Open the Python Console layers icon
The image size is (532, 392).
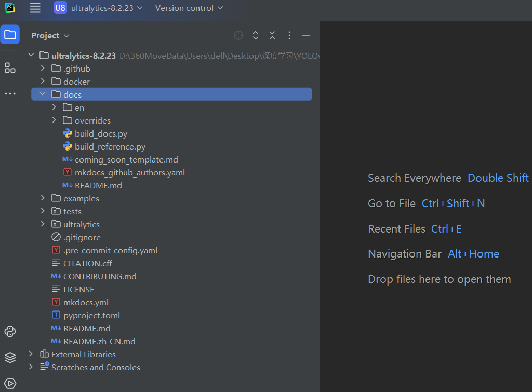[10, 357]
